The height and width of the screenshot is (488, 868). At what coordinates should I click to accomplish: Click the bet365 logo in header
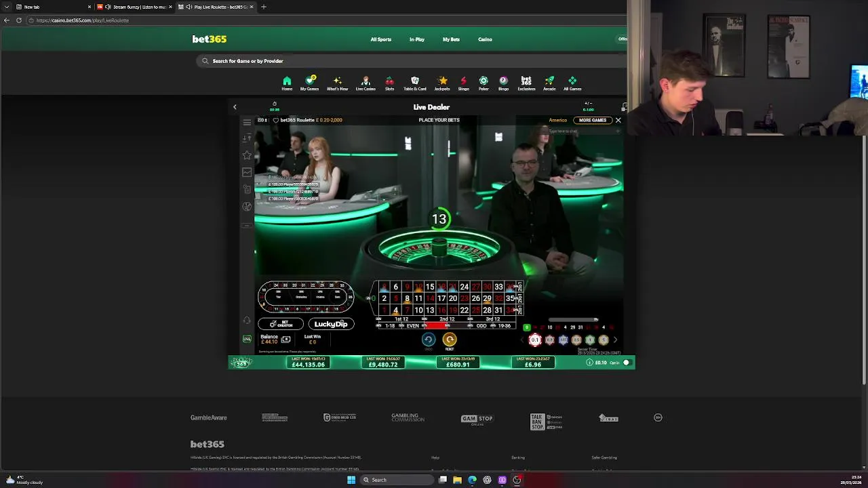209,39
